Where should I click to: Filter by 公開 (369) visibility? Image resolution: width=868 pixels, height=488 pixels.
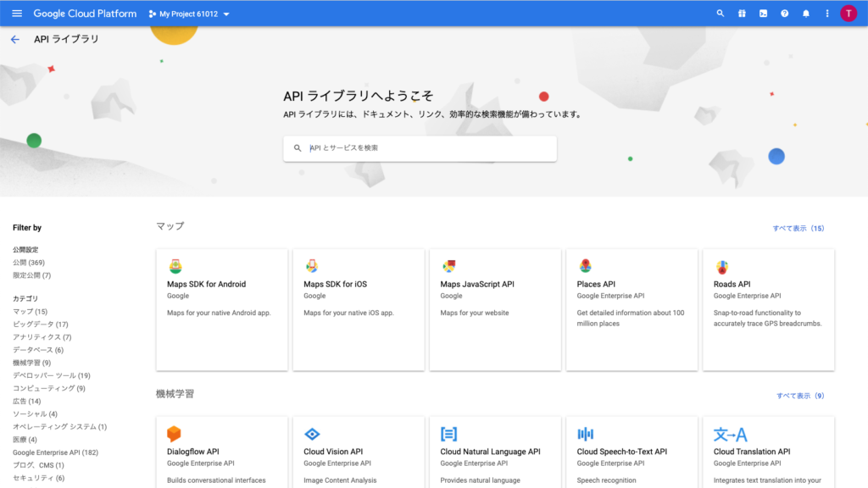(29, 263)
